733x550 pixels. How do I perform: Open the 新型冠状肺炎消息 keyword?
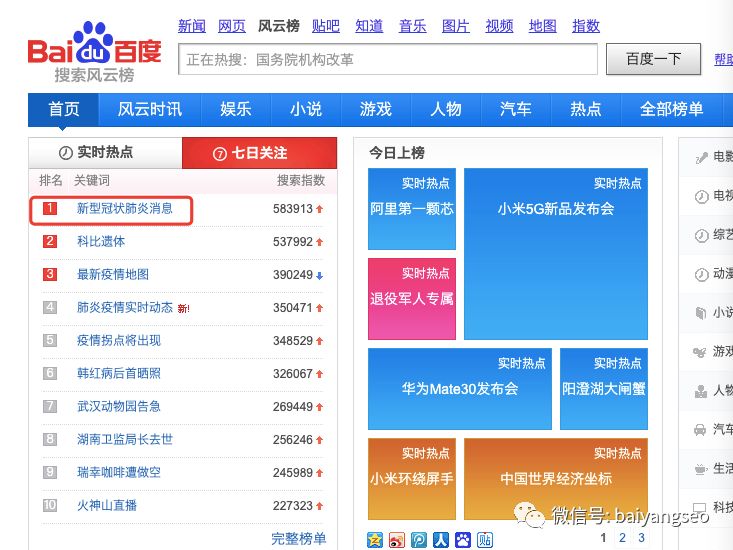coord(125,208)
